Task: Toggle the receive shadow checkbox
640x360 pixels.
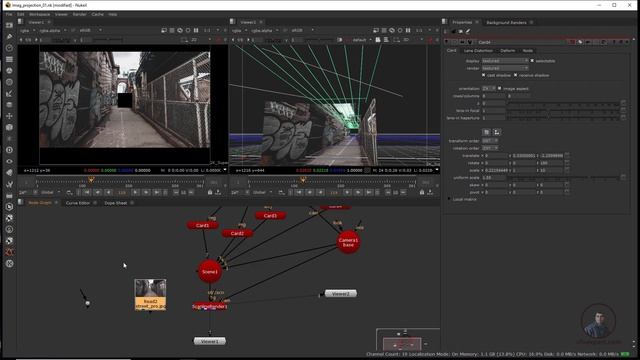Action: tap(516, 76)
